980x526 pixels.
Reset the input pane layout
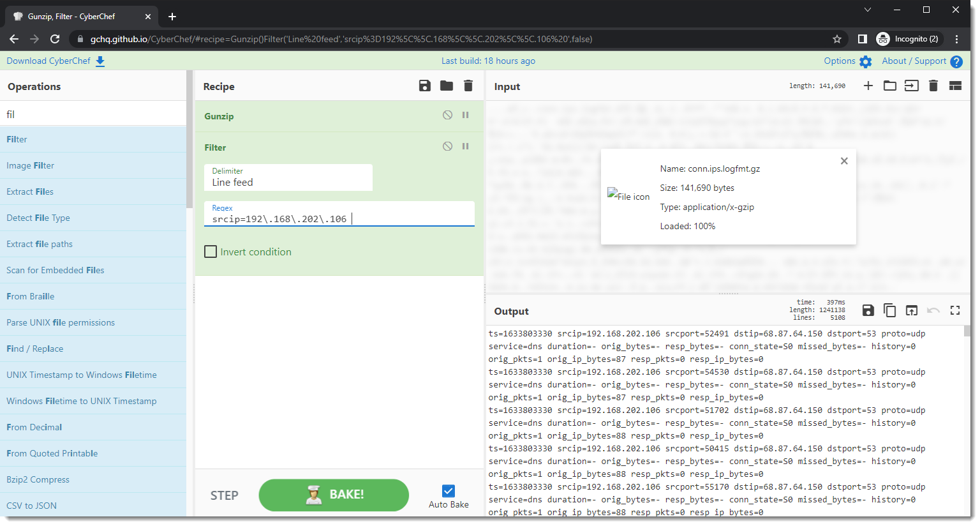(x=955, y=86)
